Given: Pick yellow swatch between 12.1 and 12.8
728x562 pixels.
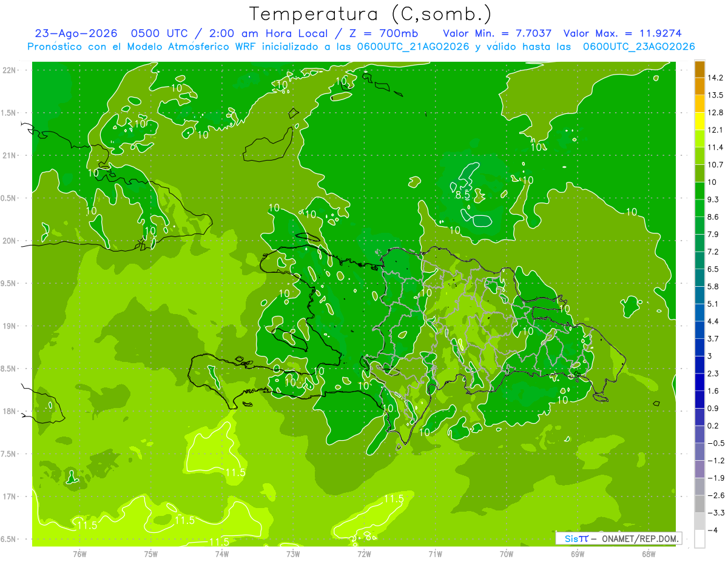Looking at the screenshot, I should (x=699, y=121).
